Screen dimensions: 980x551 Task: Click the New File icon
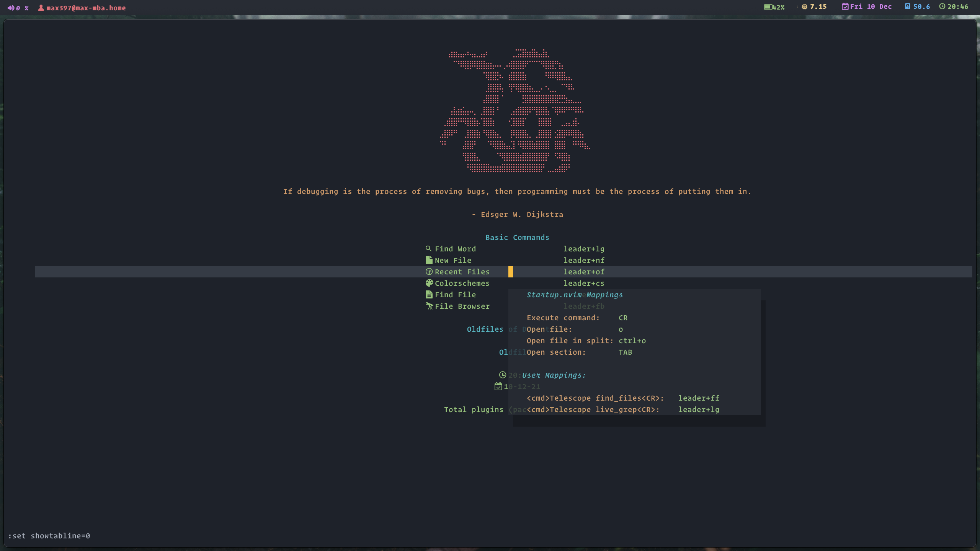pos(428,260)
